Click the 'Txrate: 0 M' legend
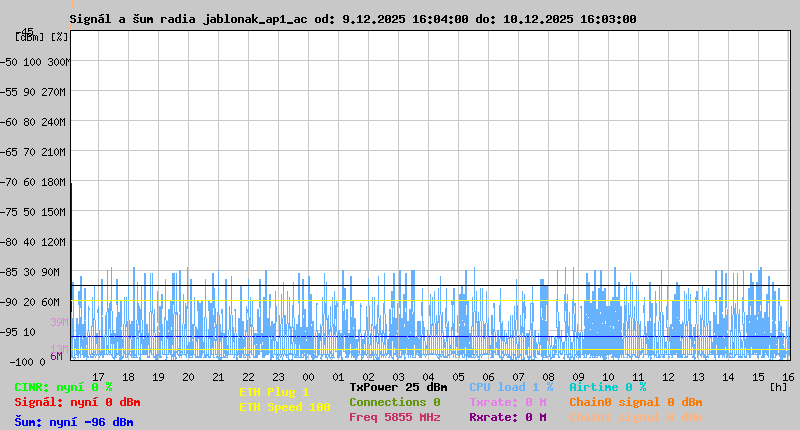Viewport: 800px width, 430px height. click(x=508, y=402)
